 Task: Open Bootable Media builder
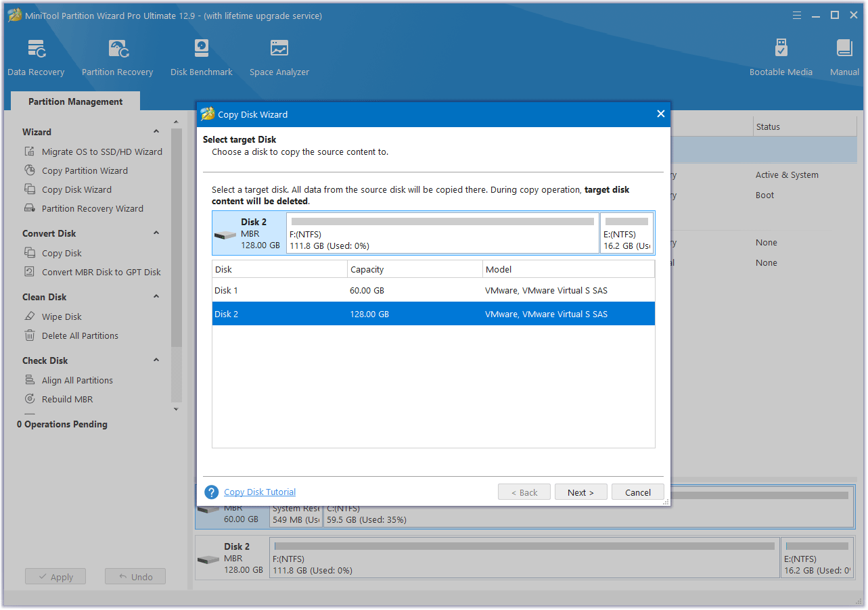[x=781, y=57]
